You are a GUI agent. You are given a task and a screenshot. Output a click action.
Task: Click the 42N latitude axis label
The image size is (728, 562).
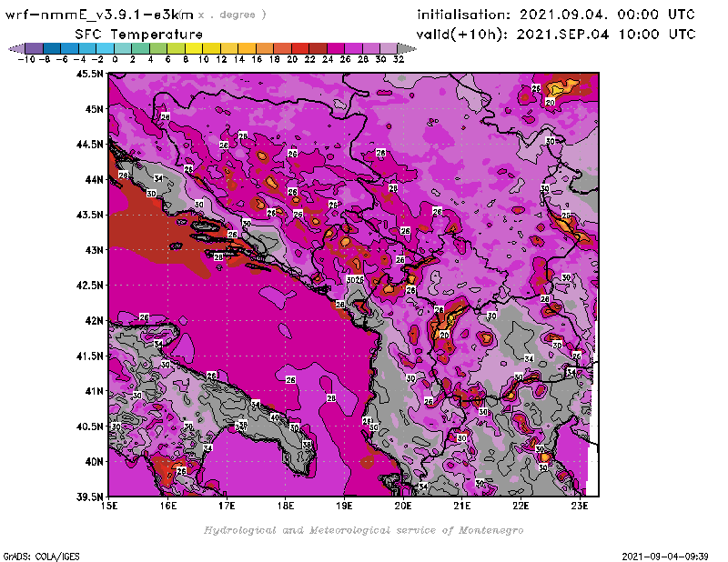(x=95, y=321)
